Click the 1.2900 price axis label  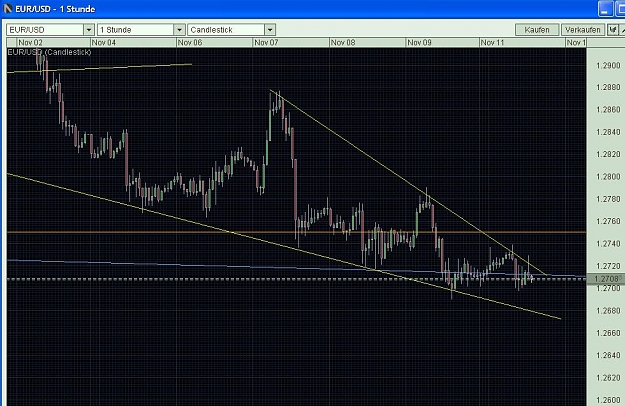pyautogui.click(x=608, y=66)
